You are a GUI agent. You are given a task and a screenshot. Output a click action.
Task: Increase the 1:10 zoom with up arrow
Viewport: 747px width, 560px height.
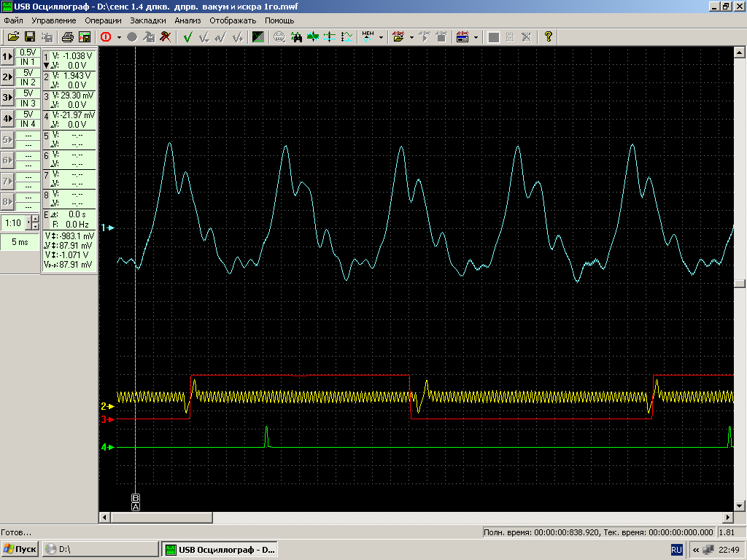tap(36, 219)
